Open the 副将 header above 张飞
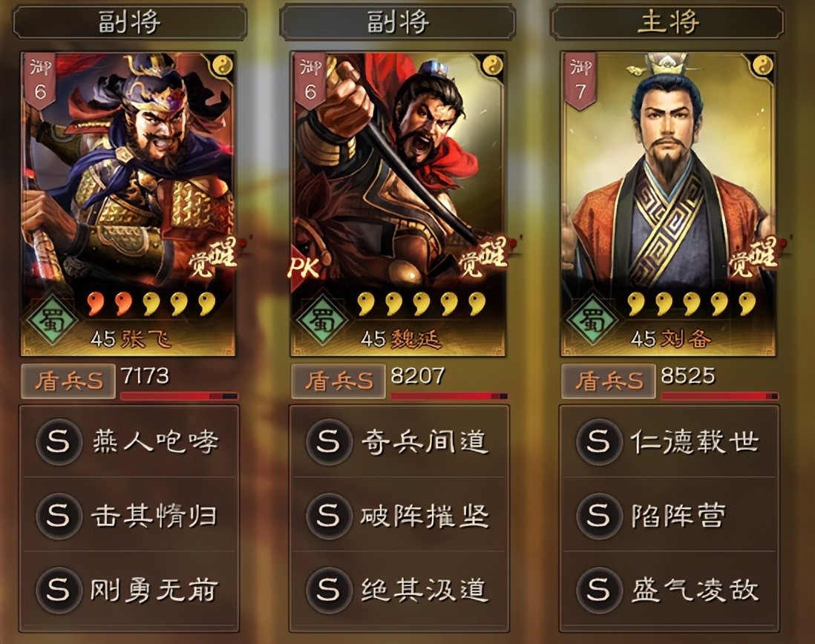Viewport: 815px width, 644px height. click(x=129, y=22)
